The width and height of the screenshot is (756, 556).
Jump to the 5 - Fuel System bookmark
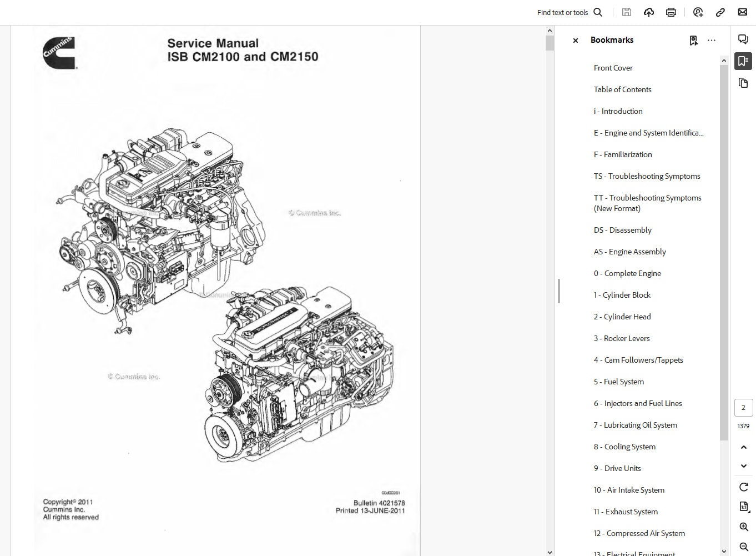tap(618, 382)
